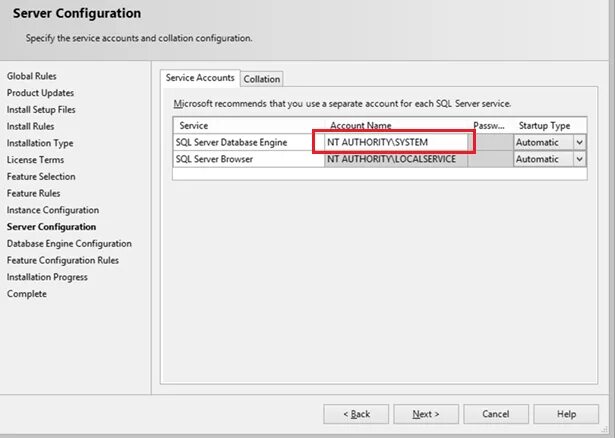Click the NT AUTHORITY\LOCALSERVICE account cell
Image resolution: width=615 pixels, height=438 pixels.
pyautogui.click(x=396, y=159)
